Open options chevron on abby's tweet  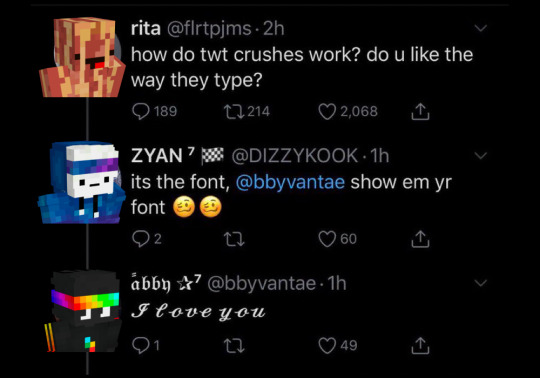click(481, 283)
